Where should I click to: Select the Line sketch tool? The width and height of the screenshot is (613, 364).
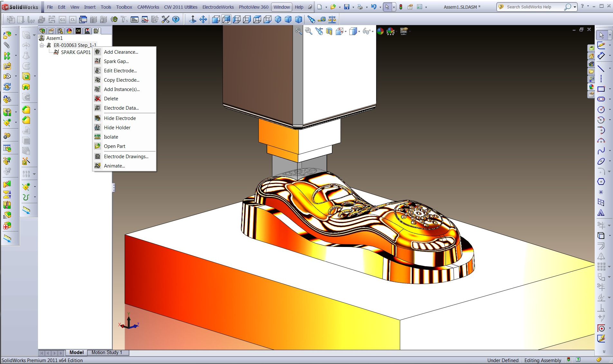click(x=601, y=68)
